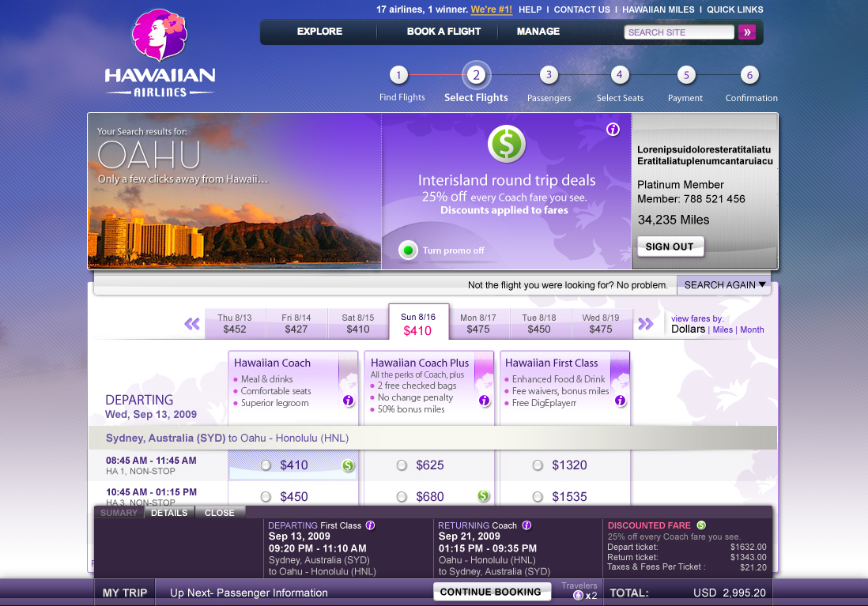Click into the Search Site field
The width and height of the screenshot is (868, 606).
click(679, 32)
